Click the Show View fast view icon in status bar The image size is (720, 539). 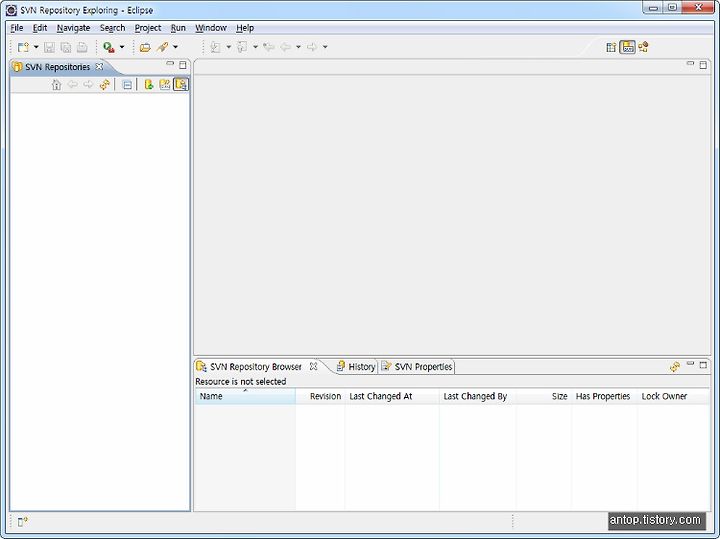[x=22, y=522]
